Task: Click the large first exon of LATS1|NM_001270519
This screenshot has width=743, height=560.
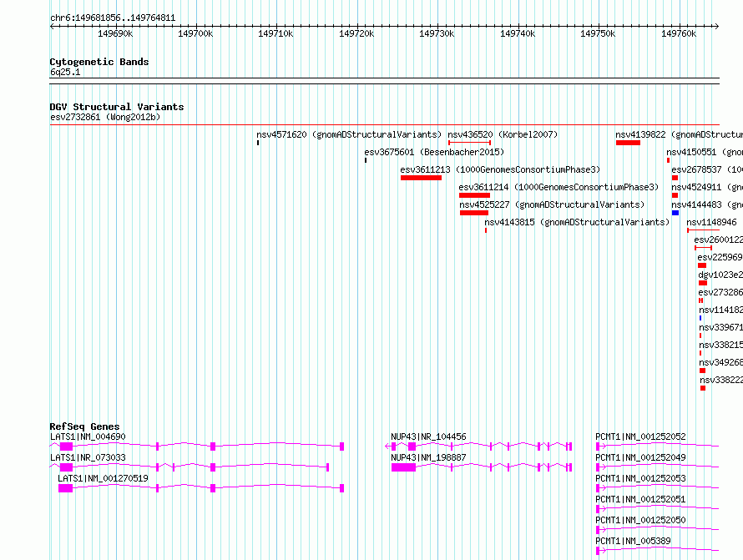Action: click(65, 488)
